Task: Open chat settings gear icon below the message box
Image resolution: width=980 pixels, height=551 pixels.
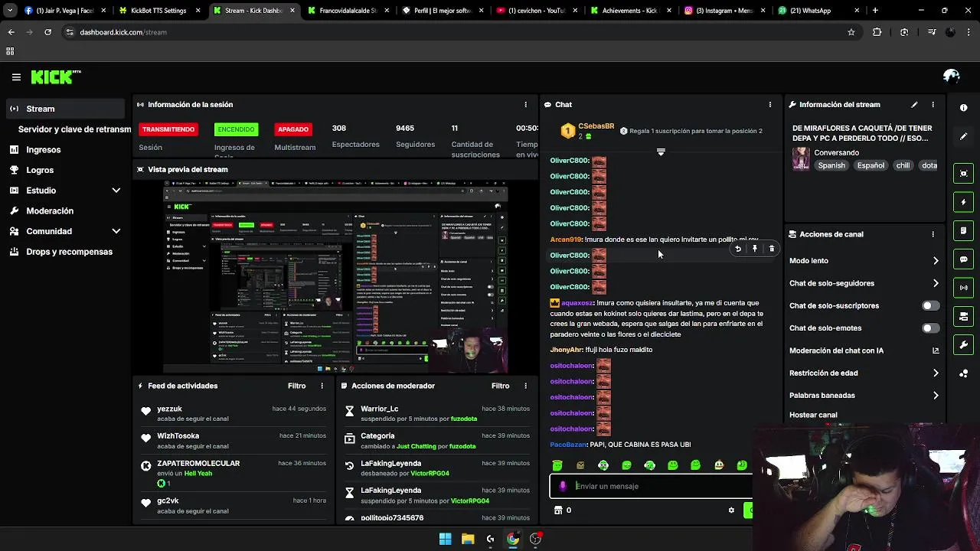Action: (731, 510)
